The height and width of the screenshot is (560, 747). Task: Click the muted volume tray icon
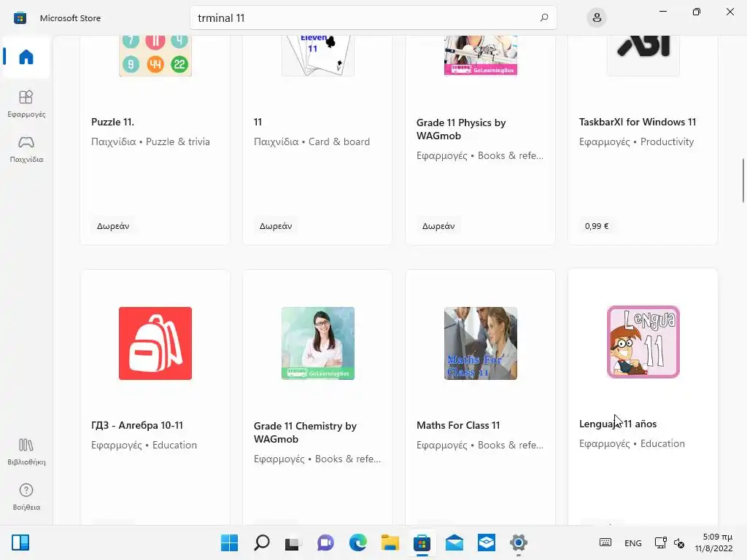[679, 542]
